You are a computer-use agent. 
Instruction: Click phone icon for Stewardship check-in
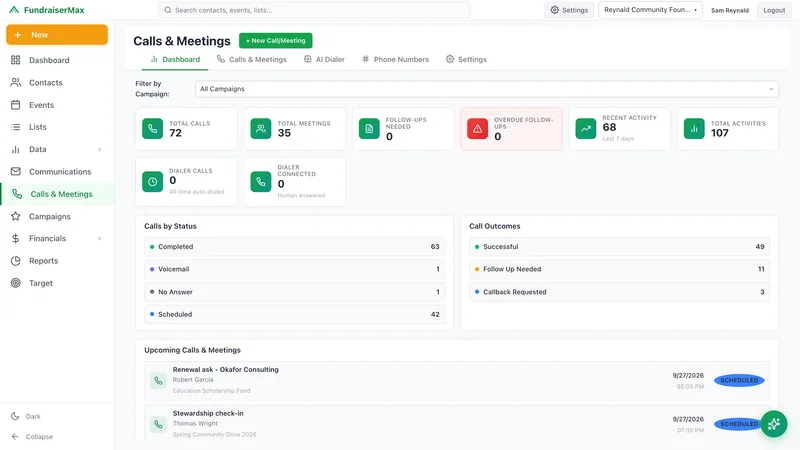point(158,424)
